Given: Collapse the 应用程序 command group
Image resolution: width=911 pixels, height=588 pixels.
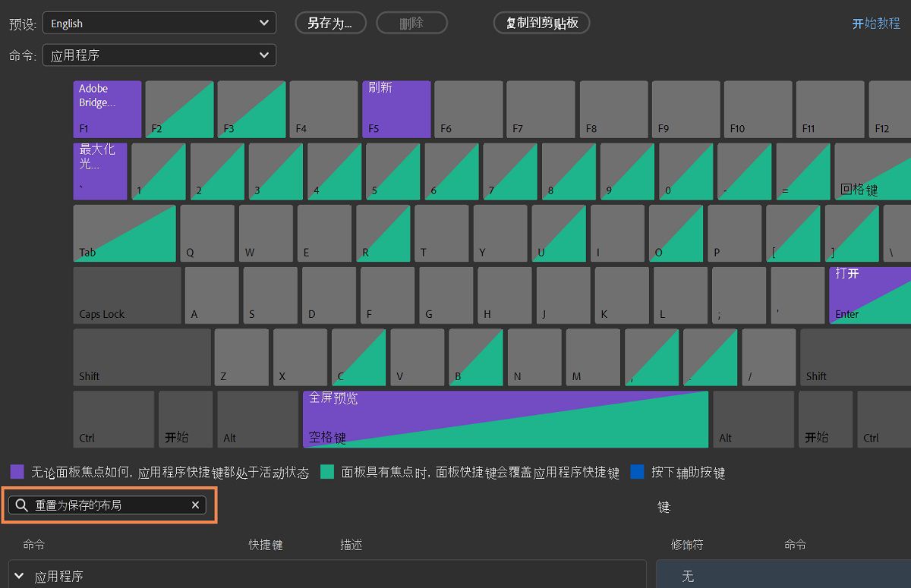Looking at the screenshot, I should pyautogui.click(x=19, y=577).
